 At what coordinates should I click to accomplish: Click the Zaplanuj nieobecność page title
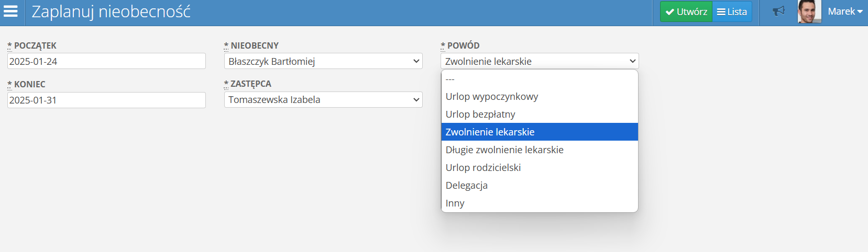(111, 12)
